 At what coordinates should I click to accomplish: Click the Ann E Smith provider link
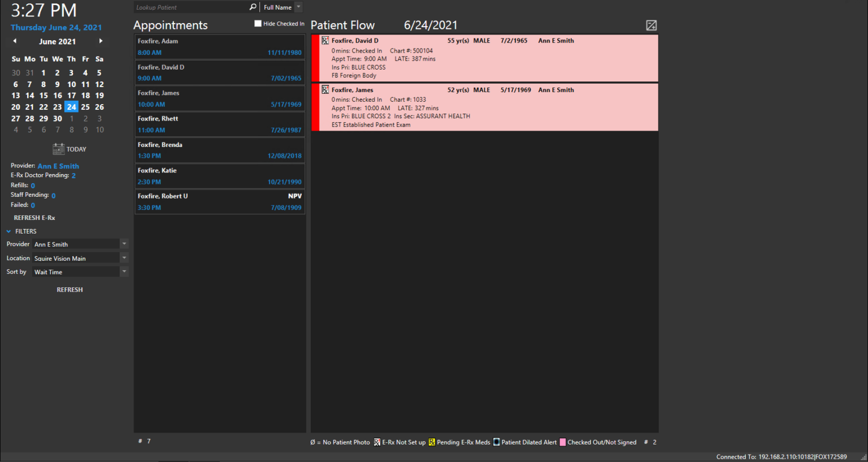(x=58, y=166)
